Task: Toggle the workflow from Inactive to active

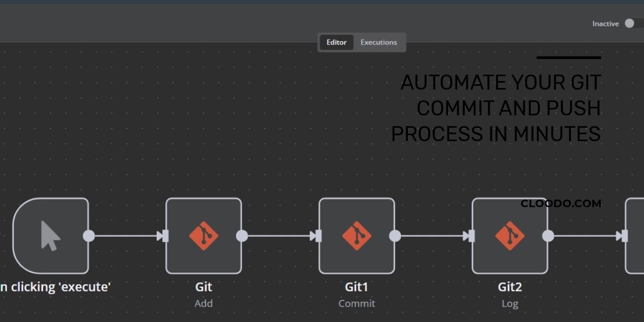Action: 634,24
